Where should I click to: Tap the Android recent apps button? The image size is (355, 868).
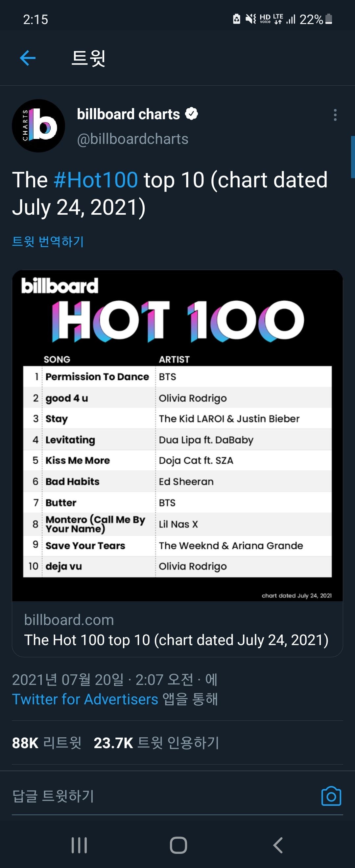[80, 845]
